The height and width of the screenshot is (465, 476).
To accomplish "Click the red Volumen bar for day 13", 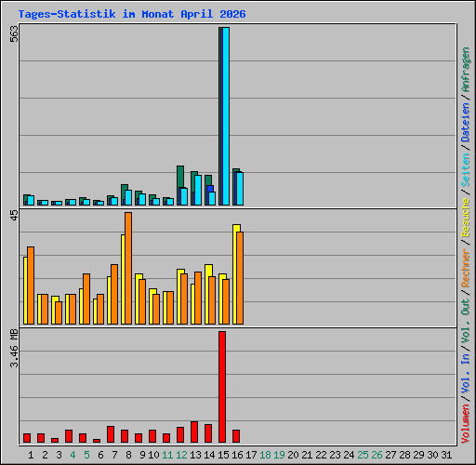I will pyautogui.click(x=194, y=432).
